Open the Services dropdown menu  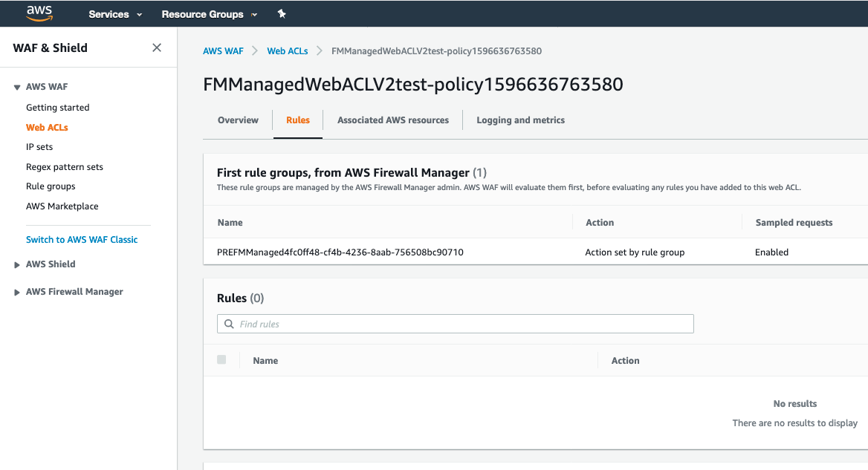115,14
